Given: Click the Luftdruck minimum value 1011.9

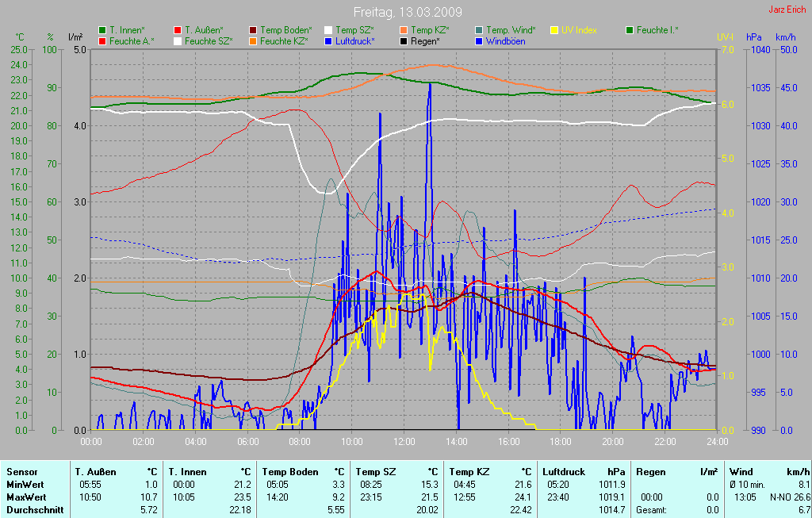Looking at the screenshot, I should 613,485.
